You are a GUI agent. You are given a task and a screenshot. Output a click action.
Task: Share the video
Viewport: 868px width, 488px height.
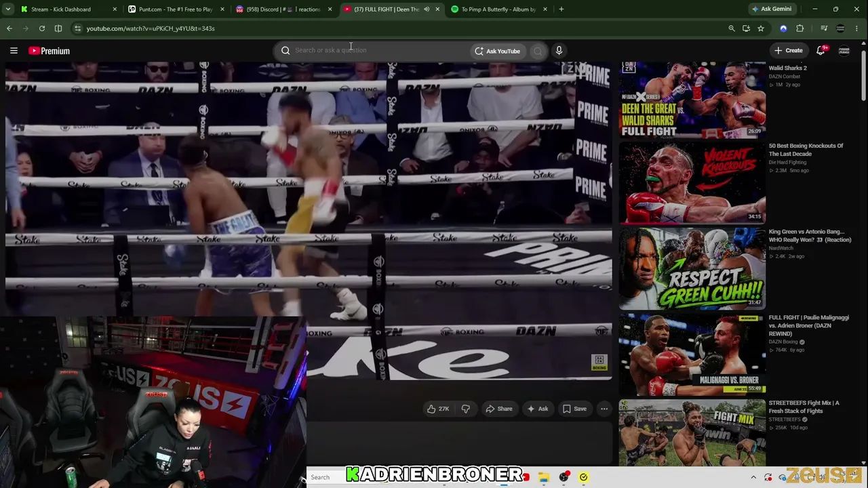tap(499, 409)
